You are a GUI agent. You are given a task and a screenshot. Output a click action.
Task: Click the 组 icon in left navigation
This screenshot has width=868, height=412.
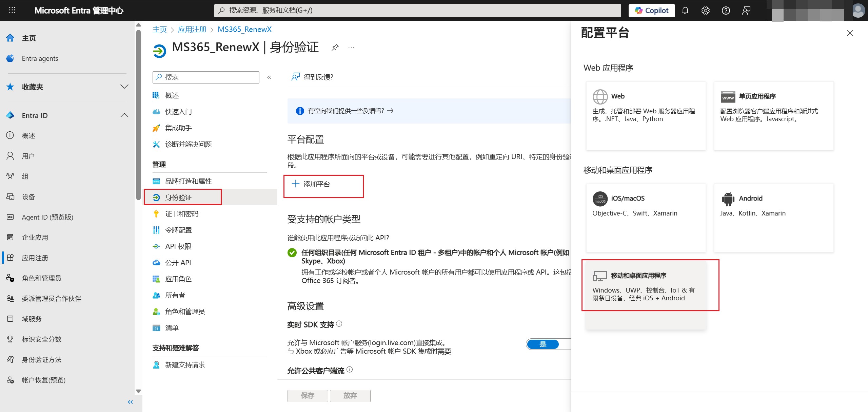pos(10,176)
